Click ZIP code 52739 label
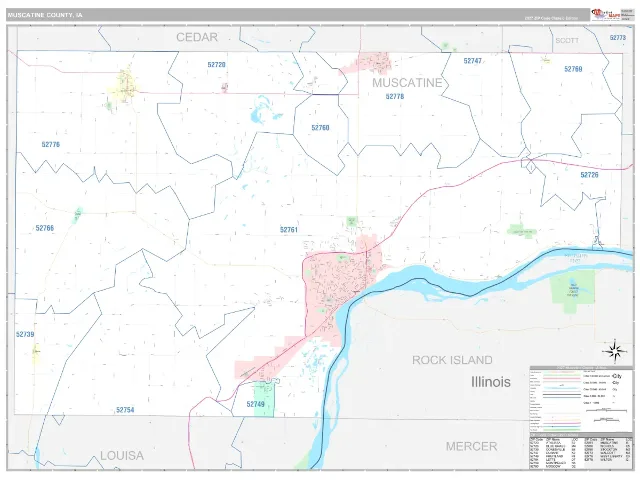 [x=25, y=334]
